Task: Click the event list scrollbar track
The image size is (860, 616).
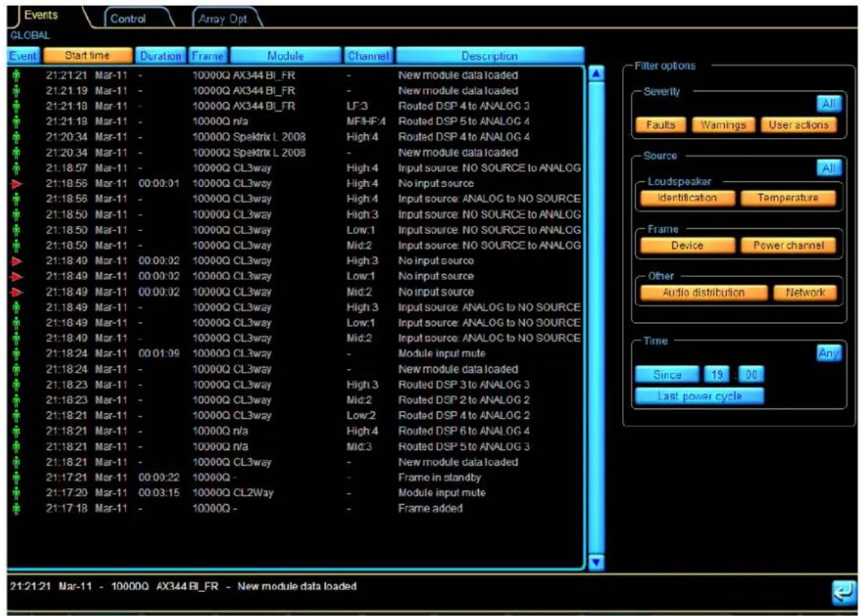Action: [x=596, y=318]
